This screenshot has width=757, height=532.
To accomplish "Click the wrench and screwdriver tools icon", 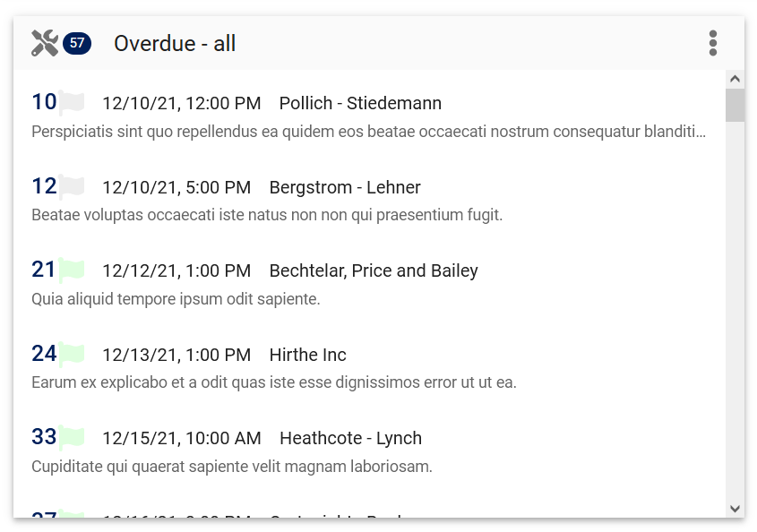I will [45, 43].
